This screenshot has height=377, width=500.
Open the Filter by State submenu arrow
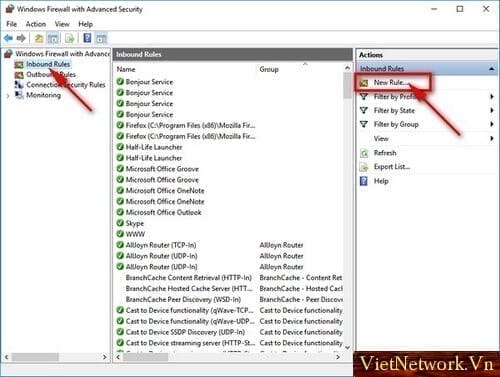pos(492,110)
